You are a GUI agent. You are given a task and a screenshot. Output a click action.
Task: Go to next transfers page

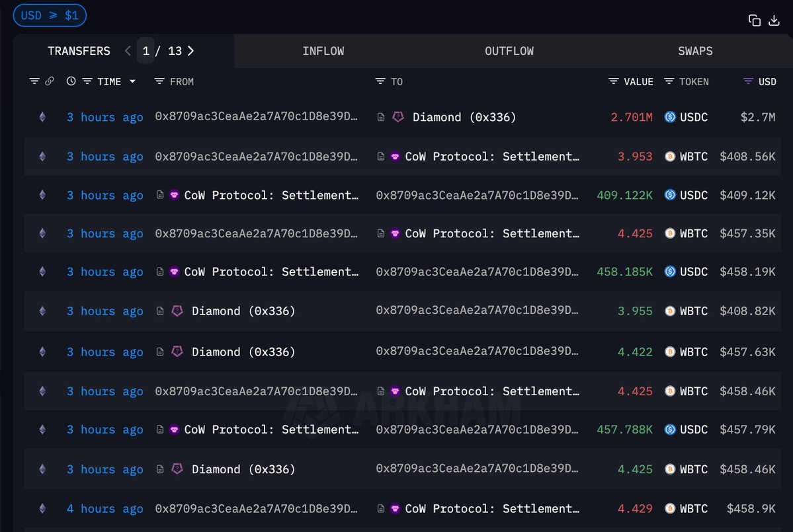(190, 51)
